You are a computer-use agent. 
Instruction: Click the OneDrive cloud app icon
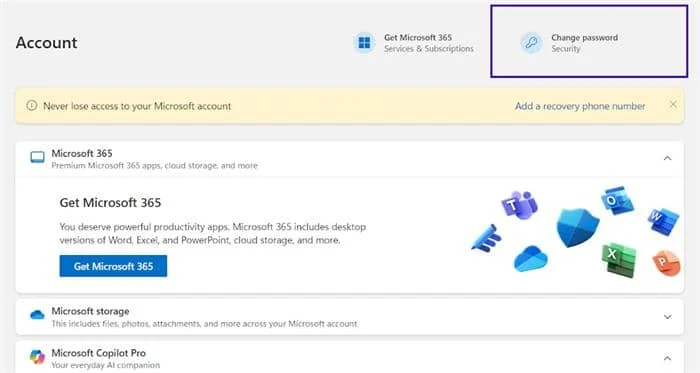tap(530, 258)
